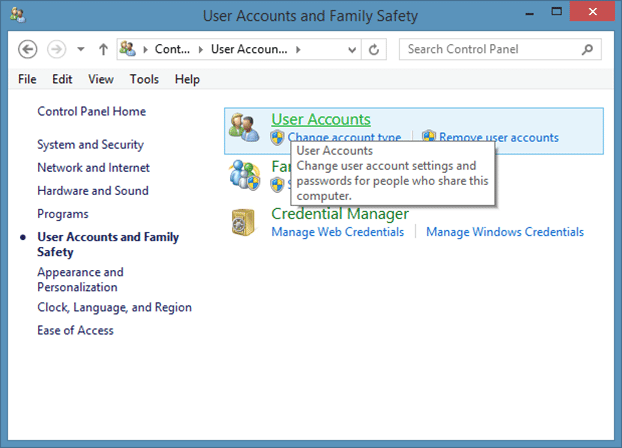Go to Control Panel Home
This screenshot has height=448, width=622.
pyautogui.click(x=92, y=112)
